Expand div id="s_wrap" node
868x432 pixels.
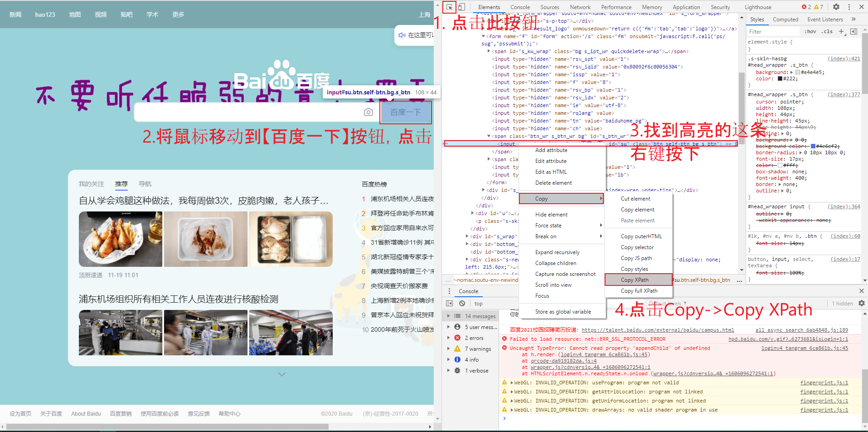pyautogui.click(x=467, y=236)
